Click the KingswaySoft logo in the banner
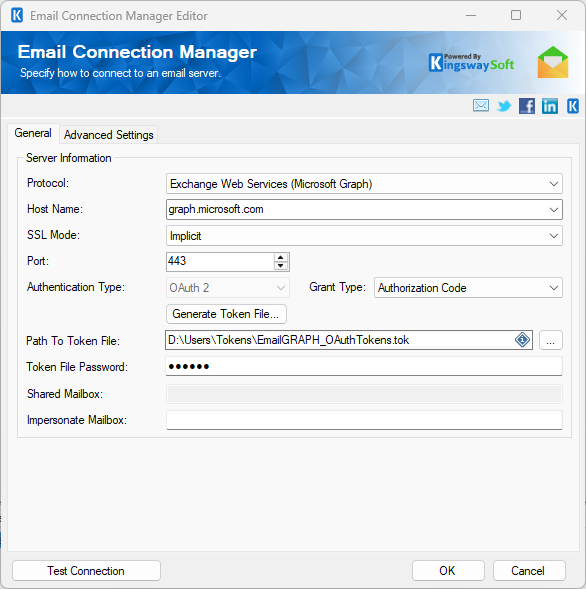Image resolution: width=586 pixels, height=589 pixels. pyautogui.click(x=471, y=63)
